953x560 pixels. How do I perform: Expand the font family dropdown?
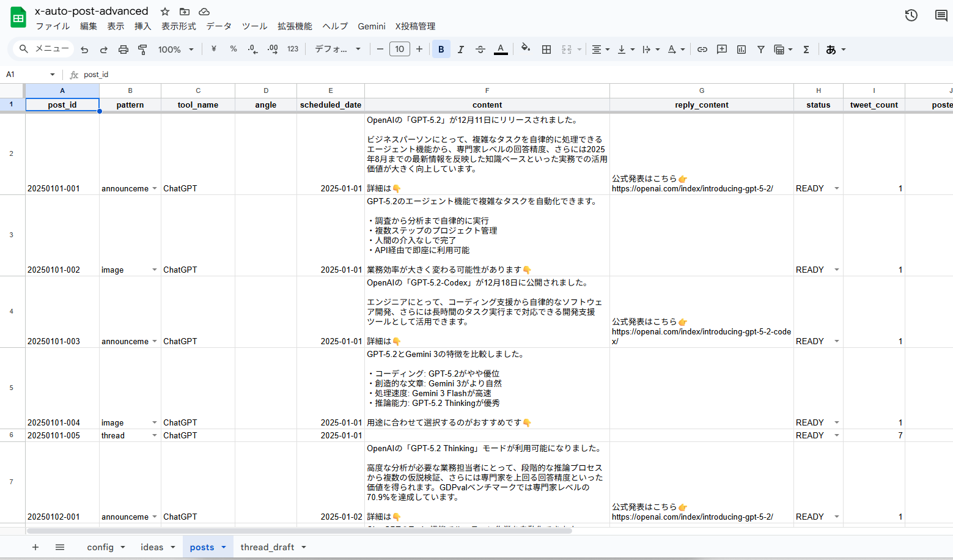click(337, 50)
